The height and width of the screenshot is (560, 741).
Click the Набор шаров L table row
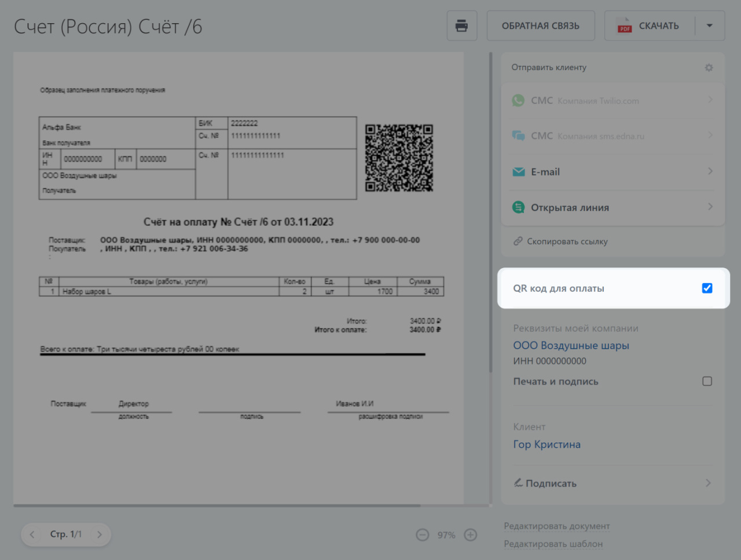pos(241,291)
